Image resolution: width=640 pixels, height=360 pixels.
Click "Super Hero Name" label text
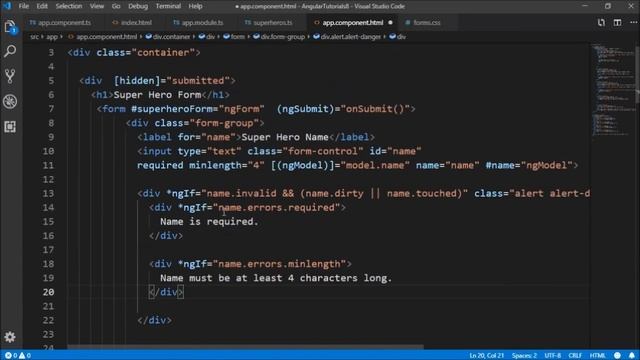click(285, 137)
